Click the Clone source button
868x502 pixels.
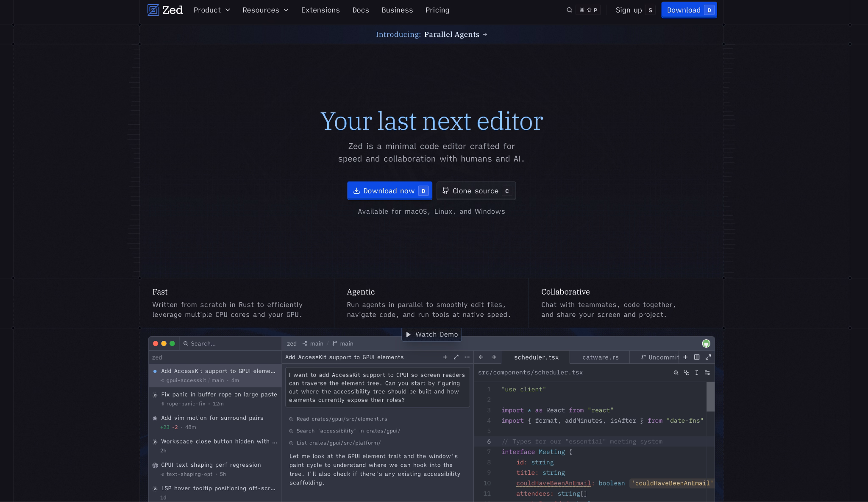(x=476, y=191)
